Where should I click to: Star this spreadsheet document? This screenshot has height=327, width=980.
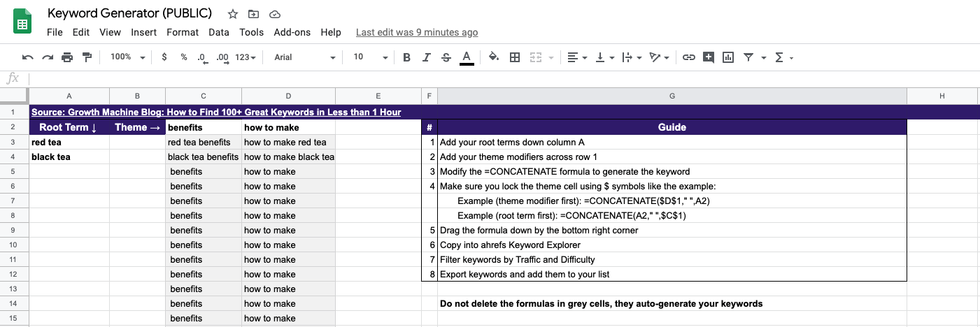pos(233,14)
